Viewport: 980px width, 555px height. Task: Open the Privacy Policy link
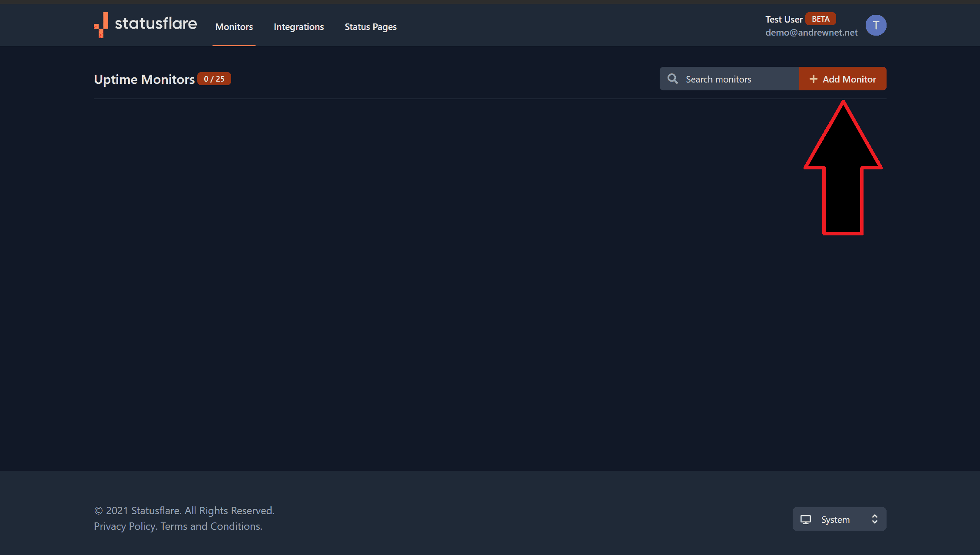tap(125, 526)
